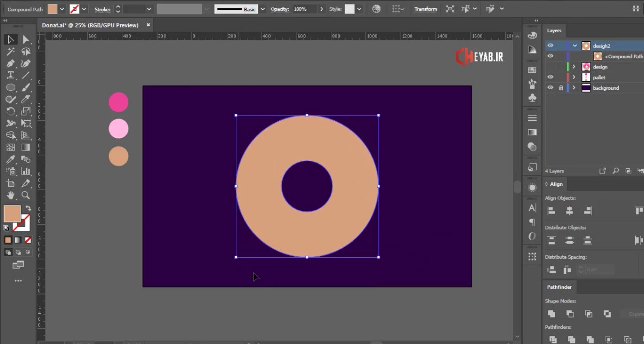Select the Artboard tool
The image size is (644, 344).
(x=10, y=184)
